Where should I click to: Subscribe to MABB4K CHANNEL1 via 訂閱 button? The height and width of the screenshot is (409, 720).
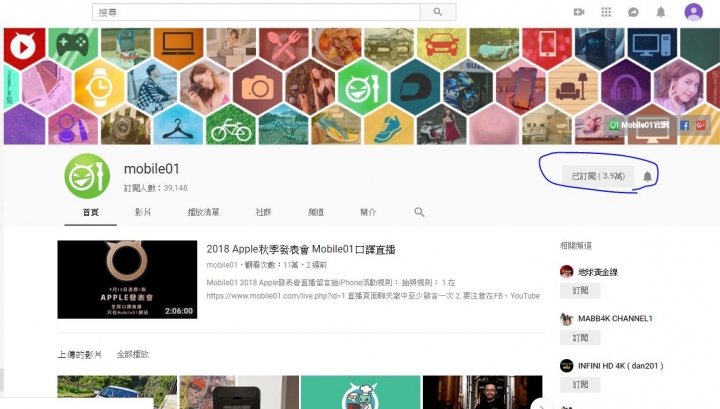click(580, 338)
